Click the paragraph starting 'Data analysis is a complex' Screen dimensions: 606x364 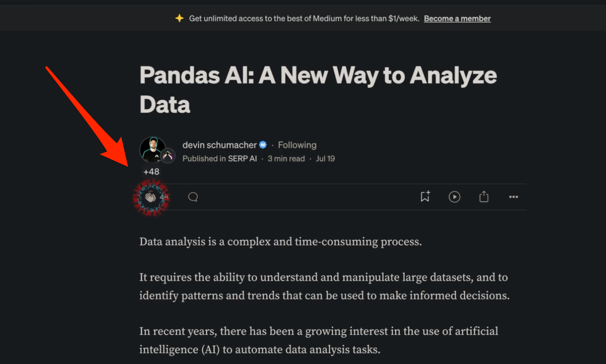tap(281, 242)
